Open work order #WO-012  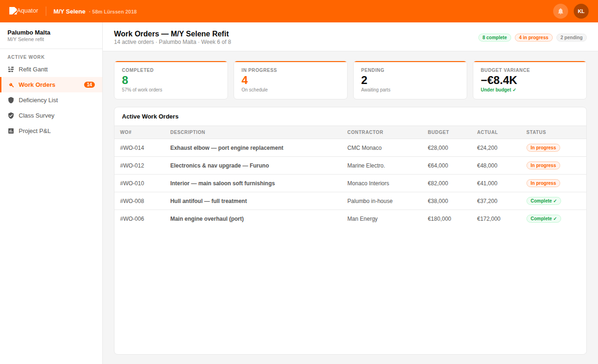[x=132, y=166]
